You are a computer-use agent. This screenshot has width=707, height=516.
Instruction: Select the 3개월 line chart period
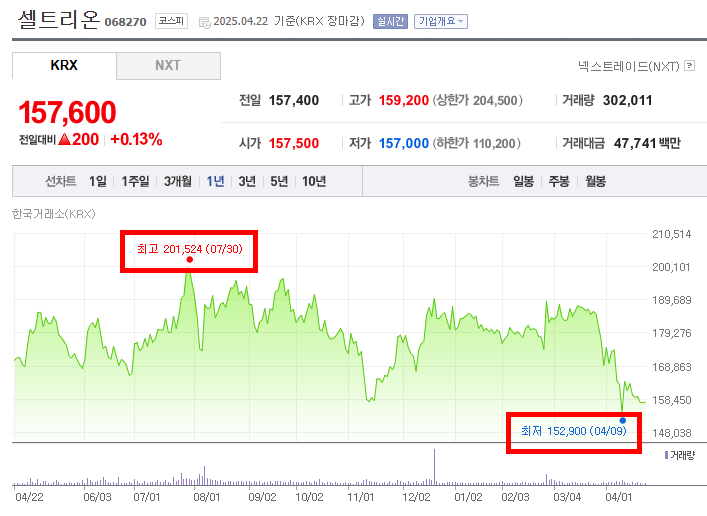pos(178,181)
